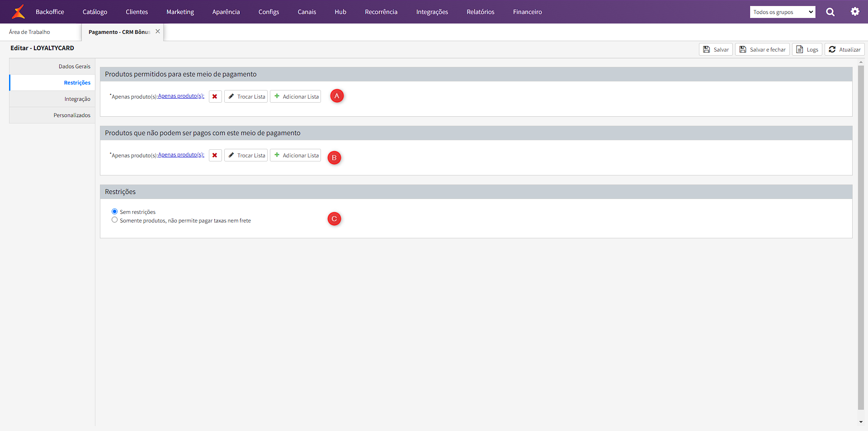Open the Financeiro menu
Viewport: 868px width, 431px height.
pyautogui.click(x=528, y=12)
